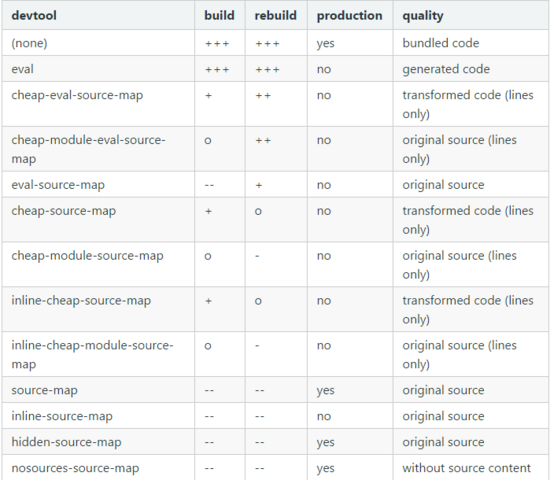The image size is (550, 480).
Task: Click 'bundled code' quality cell
Action: click(x=441, y=43)
